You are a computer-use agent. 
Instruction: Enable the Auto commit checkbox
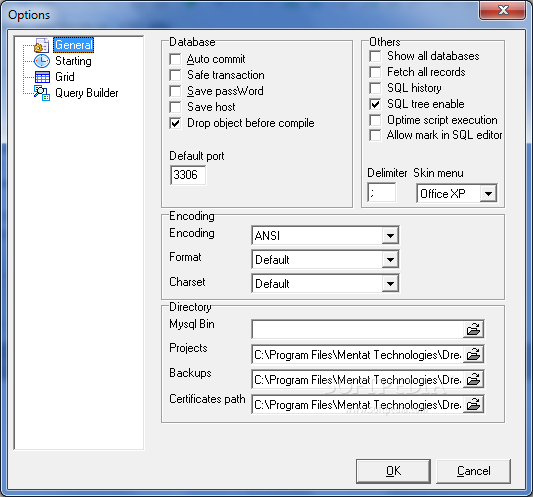[x=175, y=59]
